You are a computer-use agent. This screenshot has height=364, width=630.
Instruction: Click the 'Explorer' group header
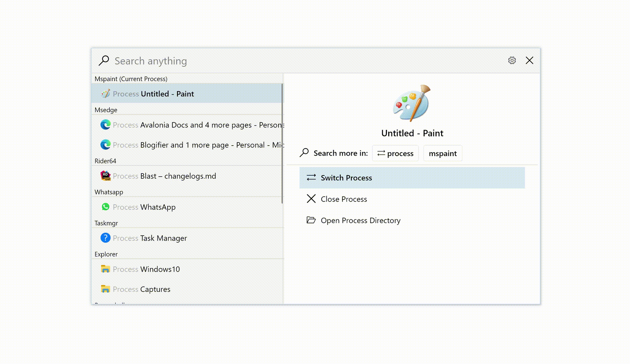tap(106, 254)
